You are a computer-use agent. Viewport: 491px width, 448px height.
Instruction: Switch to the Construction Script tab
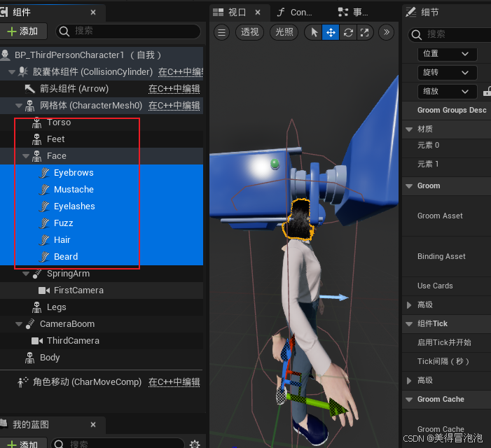point(294,13)
